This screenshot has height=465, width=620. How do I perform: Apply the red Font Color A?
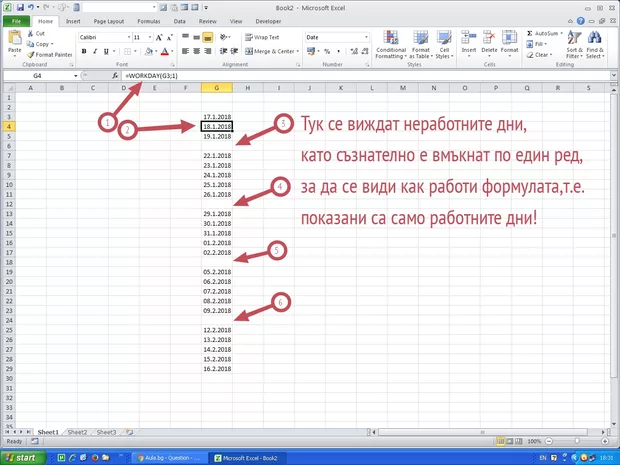tap(165, 51)
